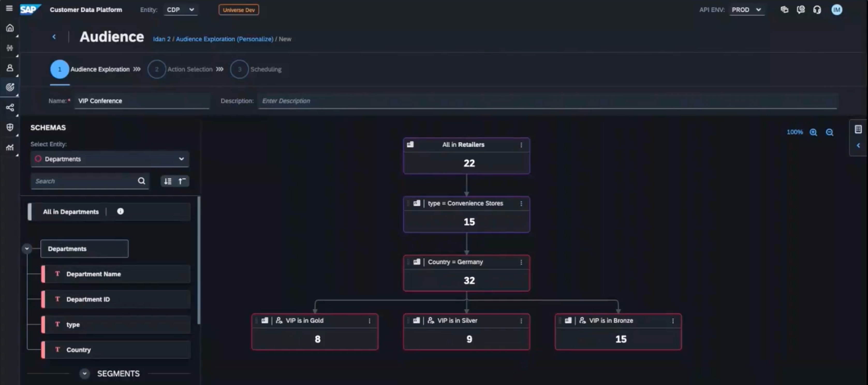Open the analytics chart sidebar icon
This screenshot has height=385, width=868.
(10, 147)
